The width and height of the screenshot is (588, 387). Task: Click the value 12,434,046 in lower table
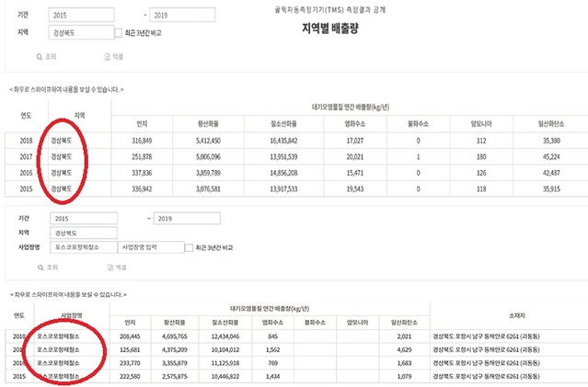225,336
